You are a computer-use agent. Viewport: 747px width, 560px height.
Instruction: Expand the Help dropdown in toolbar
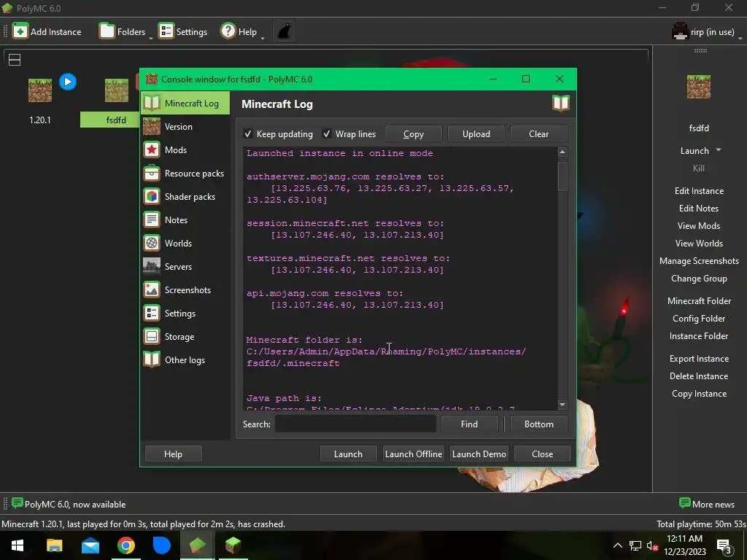point(263,38)
